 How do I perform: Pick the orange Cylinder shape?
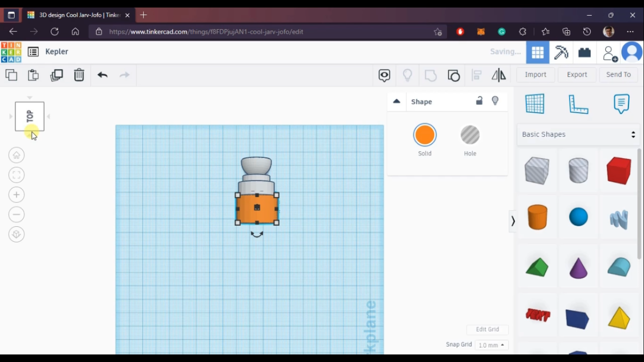(537, 217)
